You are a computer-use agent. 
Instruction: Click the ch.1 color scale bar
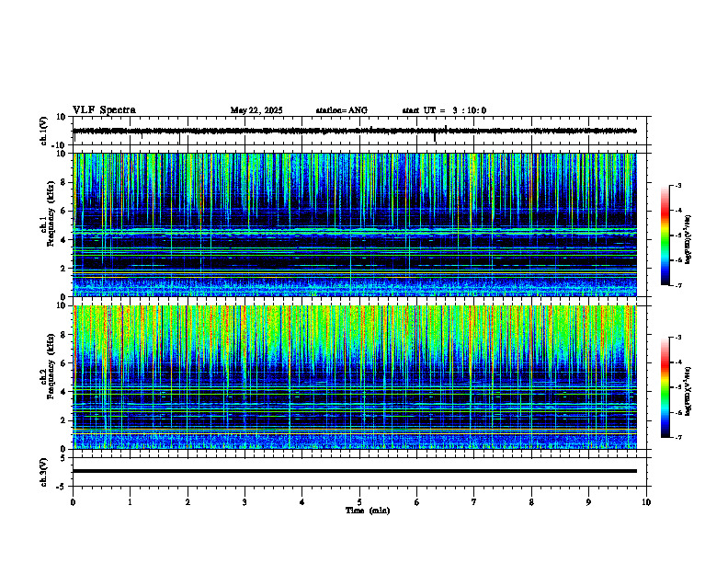665,236
